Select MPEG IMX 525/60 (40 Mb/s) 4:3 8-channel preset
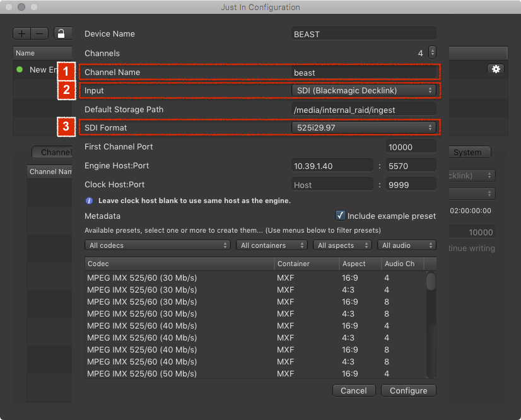 click(255, 361)
